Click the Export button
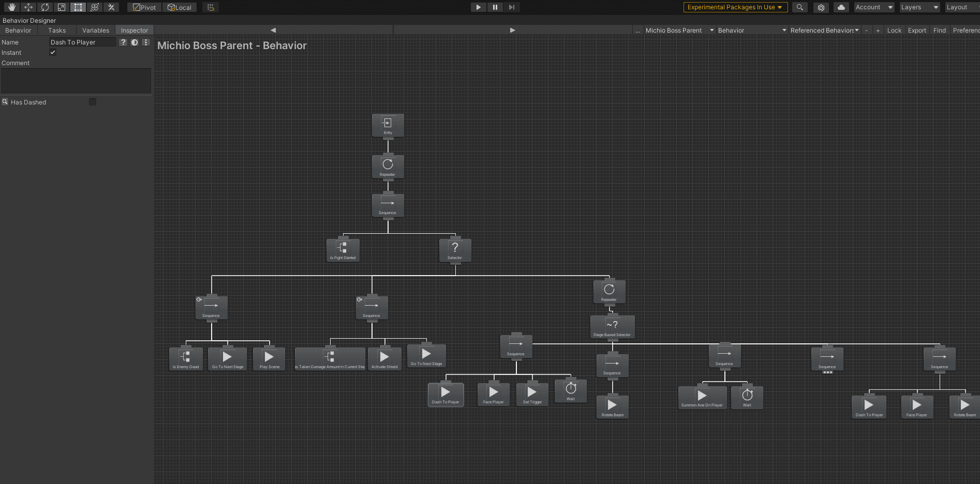980x484 pixels. (x=917, y=31)
